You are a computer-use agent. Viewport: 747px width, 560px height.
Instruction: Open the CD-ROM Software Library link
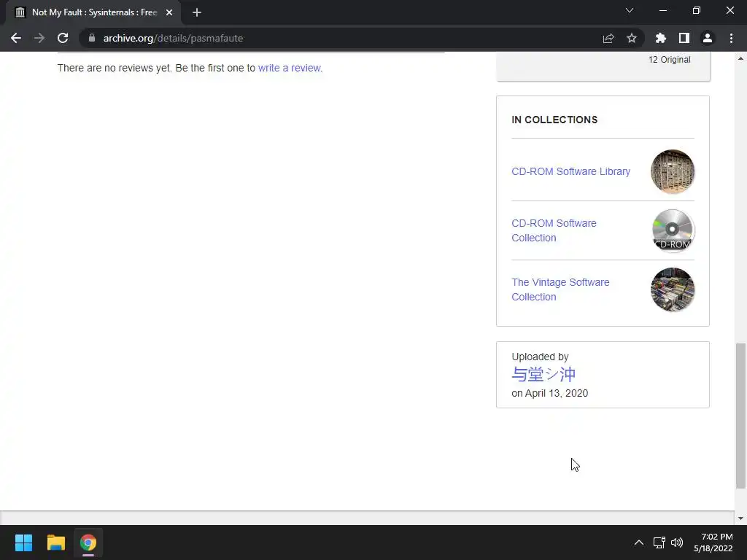click(570, 171)
